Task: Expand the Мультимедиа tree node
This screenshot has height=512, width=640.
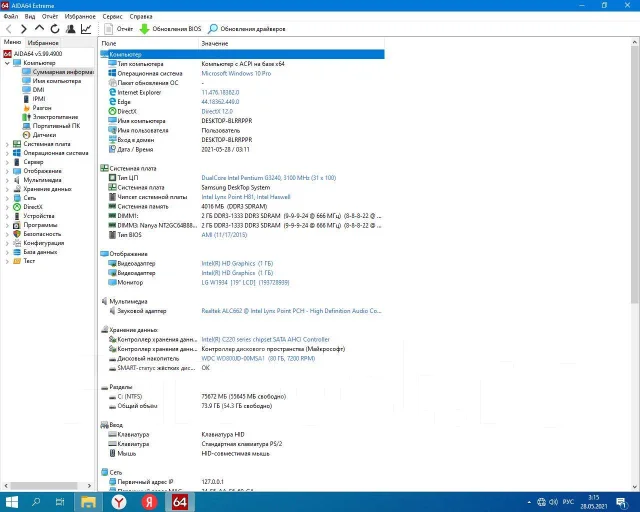Action: (x=7, y=180)
